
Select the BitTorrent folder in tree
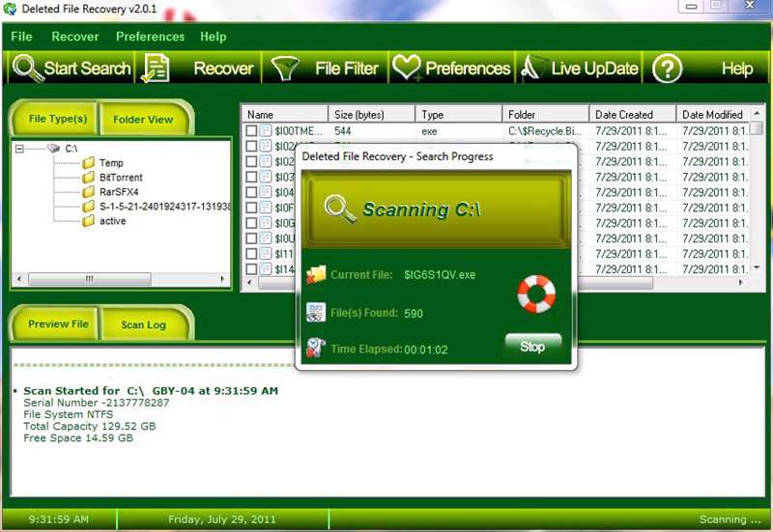121,178
